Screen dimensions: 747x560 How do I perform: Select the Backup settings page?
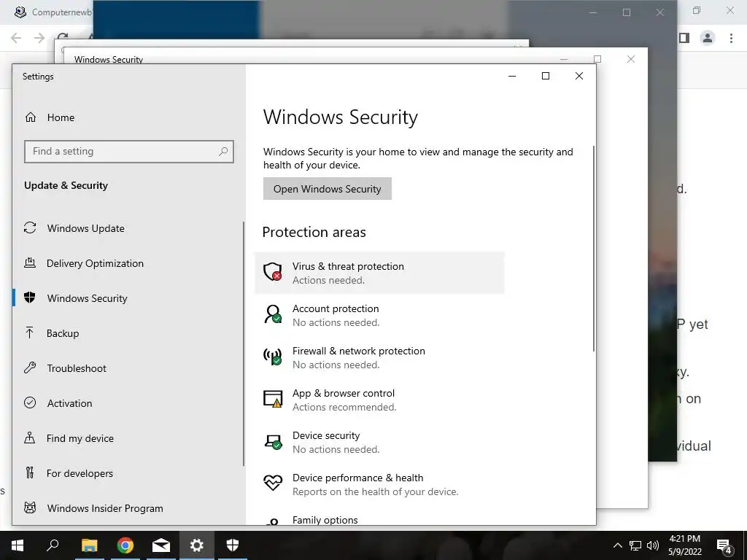[128, 332]
